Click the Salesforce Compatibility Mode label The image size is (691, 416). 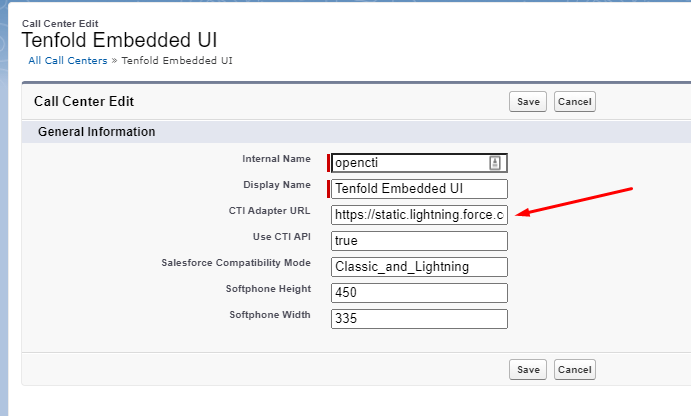236,263
